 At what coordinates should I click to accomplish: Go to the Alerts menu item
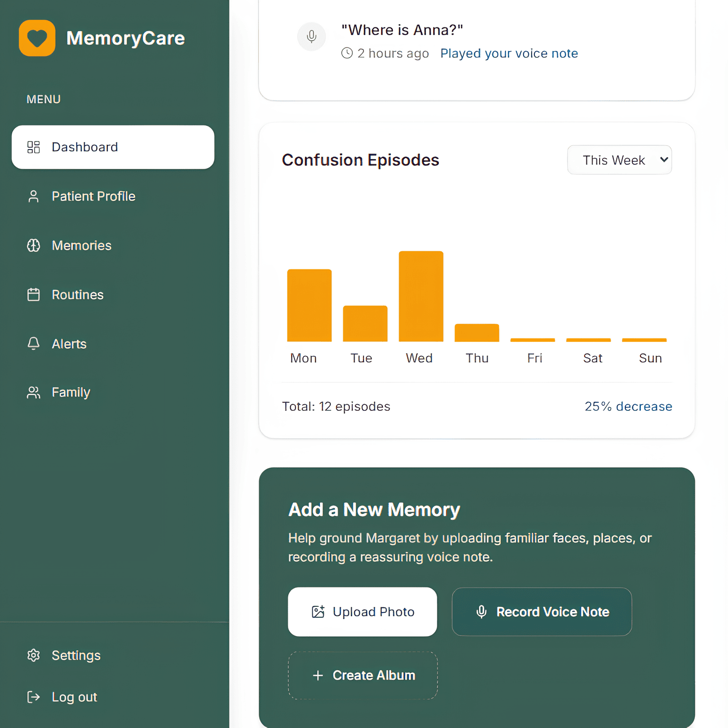pos(69,344)
